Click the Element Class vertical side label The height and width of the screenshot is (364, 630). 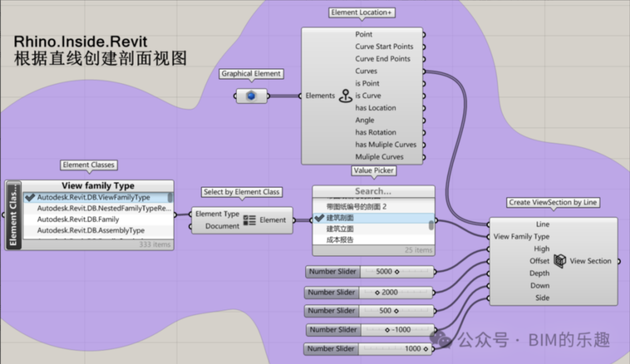click(x=14, y=215)
